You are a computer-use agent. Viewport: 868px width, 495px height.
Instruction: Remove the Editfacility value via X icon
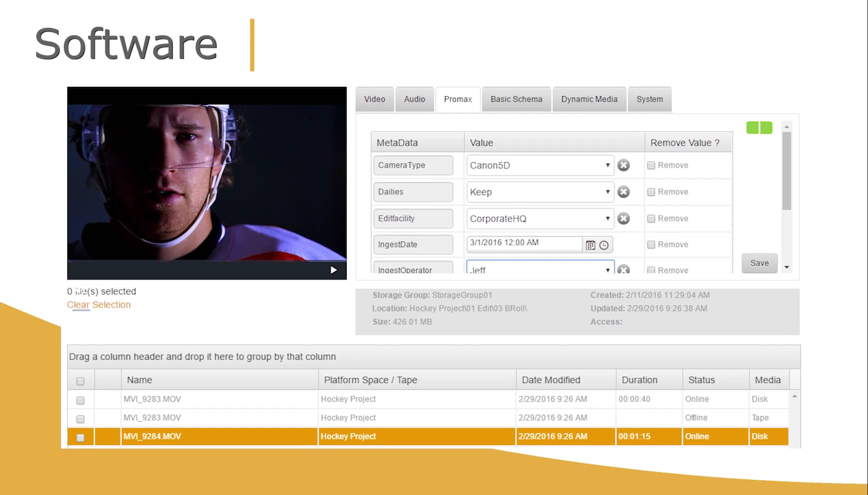click(624, 219)
